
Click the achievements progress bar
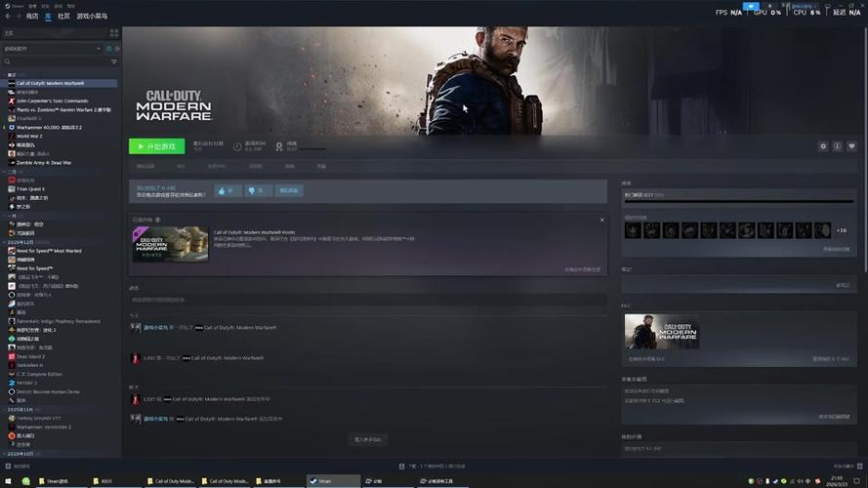(739, 201)
